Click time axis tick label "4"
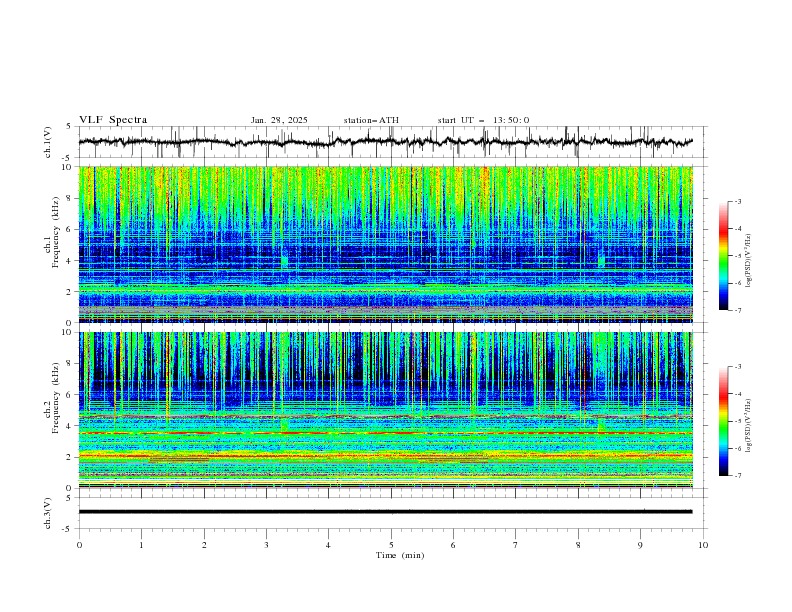This screenshot has width=792, height=612. [x=328, y=545]
